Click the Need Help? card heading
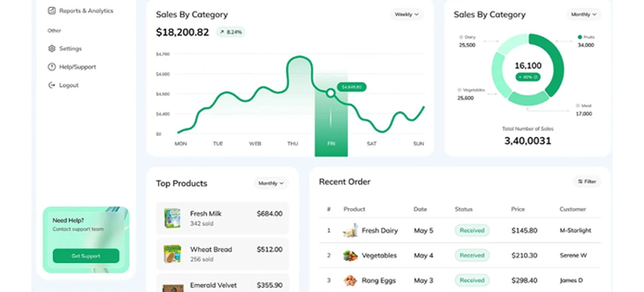644x292 pixels. (x=68, y=220)
